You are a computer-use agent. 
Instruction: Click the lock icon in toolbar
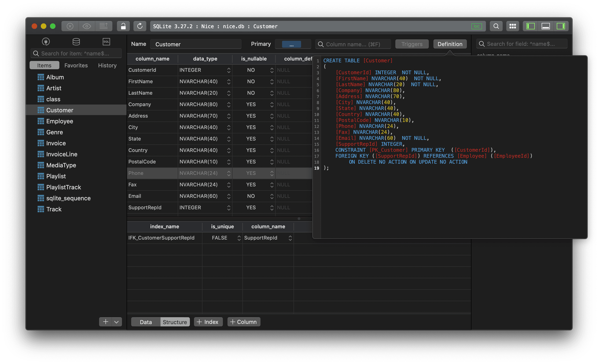point(123,26)
